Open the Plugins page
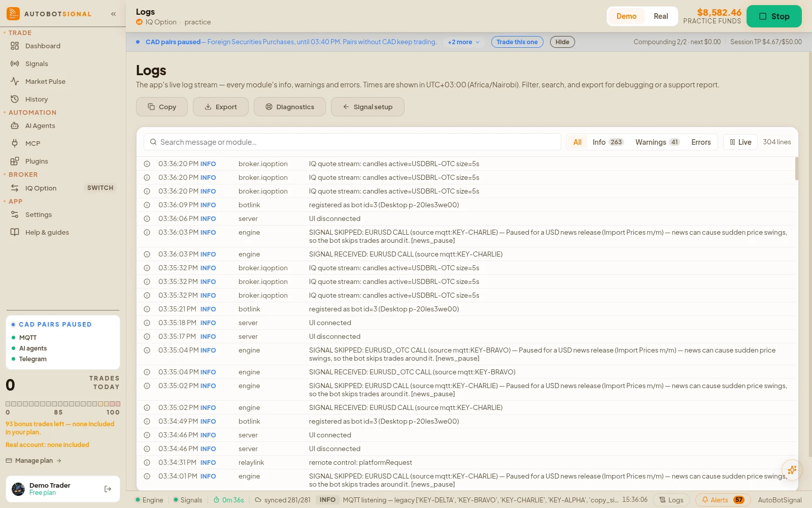 pos(37,161)
